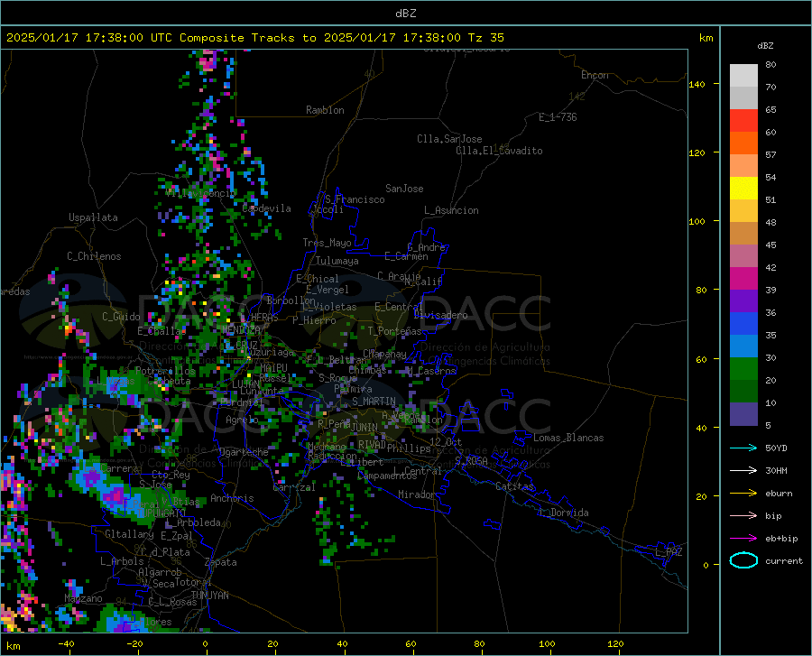Click the Encon label on map
The image size is (812, 656).
[x=595, y=75]
